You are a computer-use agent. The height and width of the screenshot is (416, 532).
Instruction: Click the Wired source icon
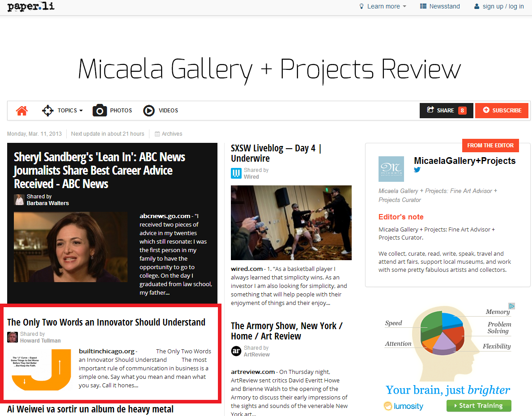236,173
